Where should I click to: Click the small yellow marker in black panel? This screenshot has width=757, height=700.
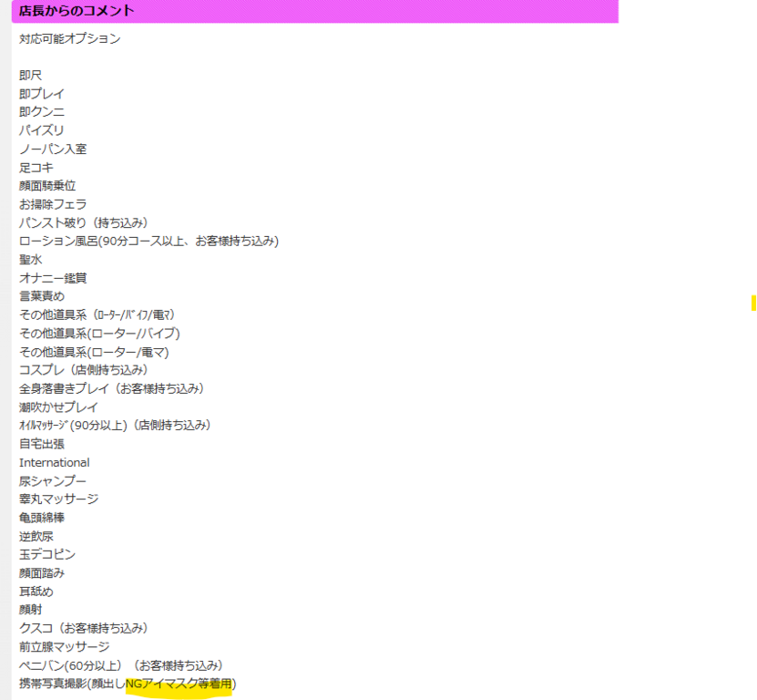pos(753,304)
